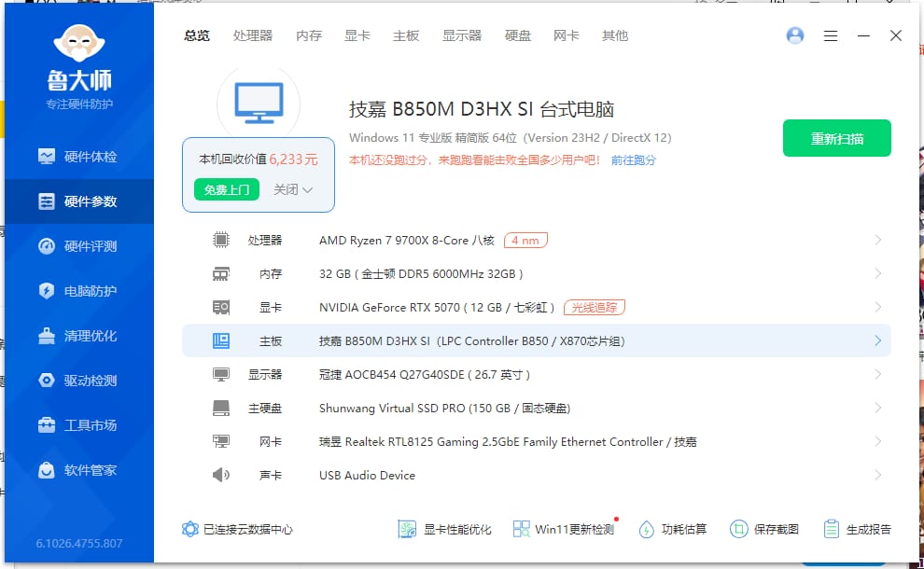Expand the 关闭 dropdown
Image resolution: width=924 pixels, height=569 pixels.
[293, 189]
